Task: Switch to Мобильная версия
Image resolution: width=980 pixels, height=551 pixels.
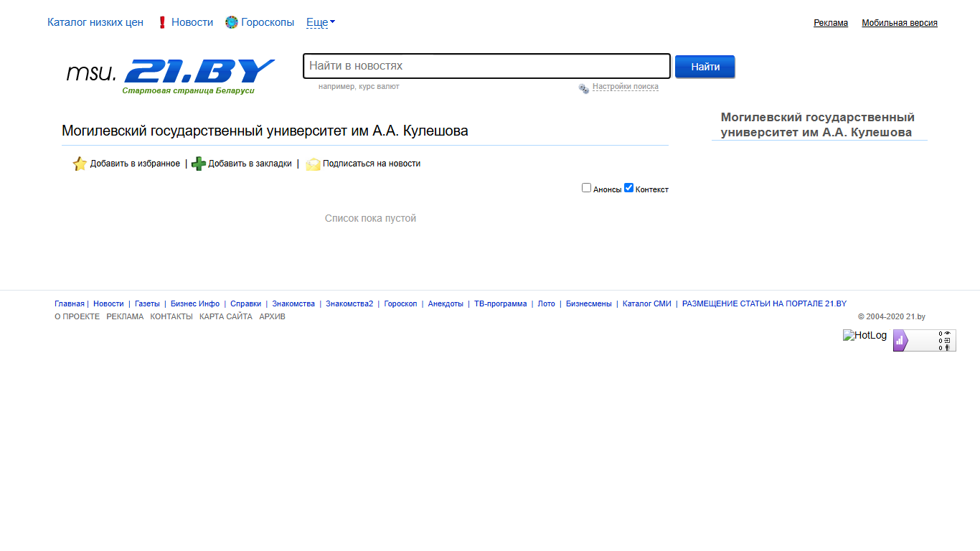Action: pos(900,23)
